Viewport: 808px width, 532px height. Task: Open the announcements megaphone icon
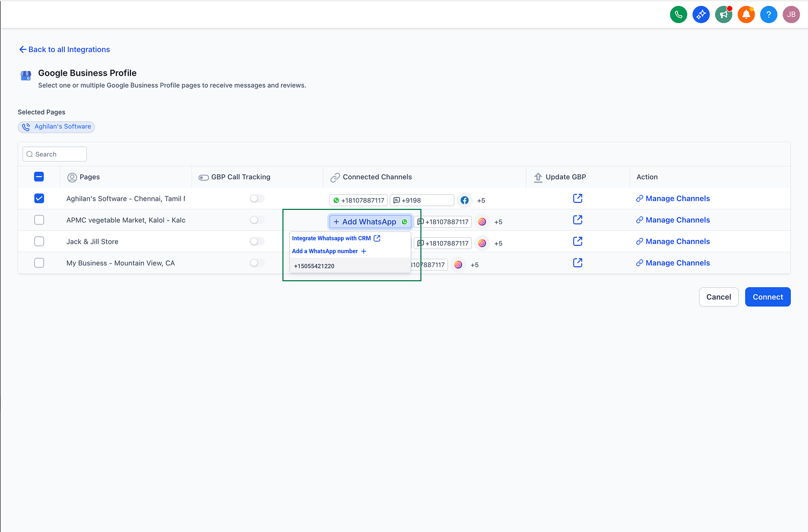(x=723, y=14)
